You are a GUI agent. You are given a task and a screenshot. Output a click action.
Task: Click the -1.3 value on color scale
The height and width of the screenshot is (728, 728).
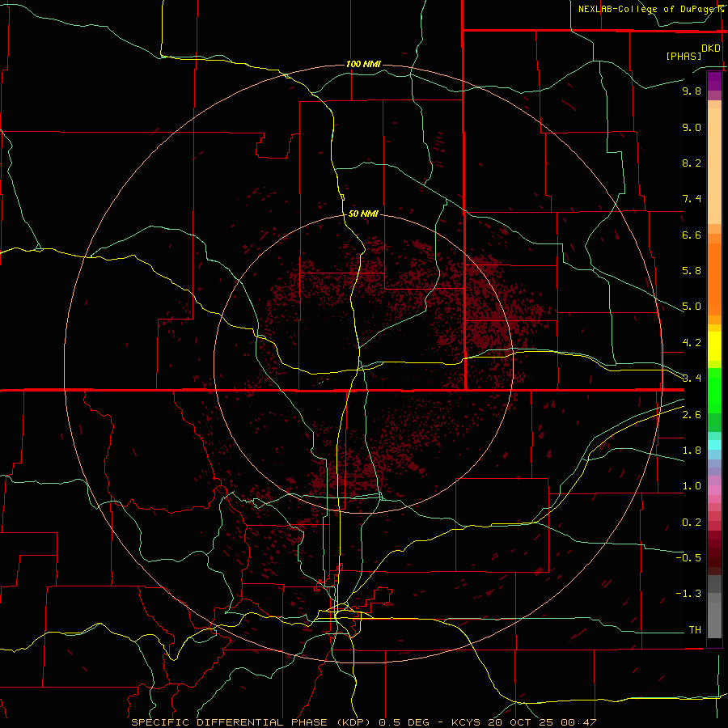pos(688,594)
